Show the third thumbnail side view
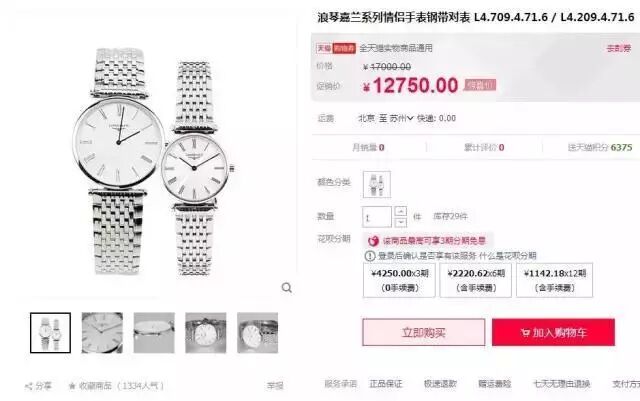Image resolution: width=640 pixels, height=401 pixels. coord(154,333)
